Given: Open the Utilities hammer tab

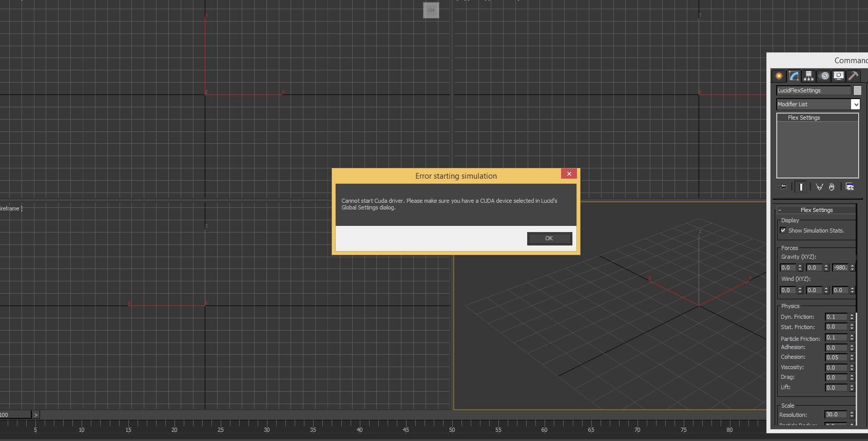Looking at the screenshot, I should click(853, 76).
